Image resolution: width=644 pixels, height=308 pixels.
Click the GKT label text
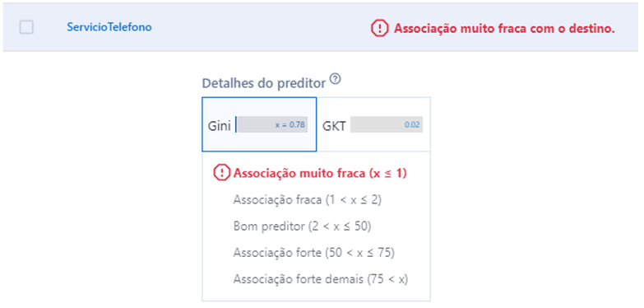click(334, 125)
